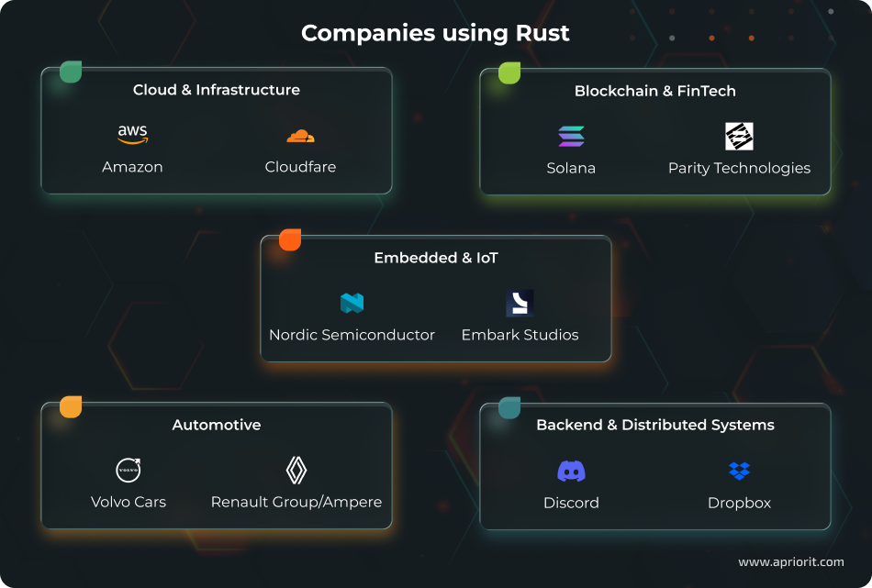872x588 pixels.
Task: Click the Embark Studios logo
Action: coord(519,303)
